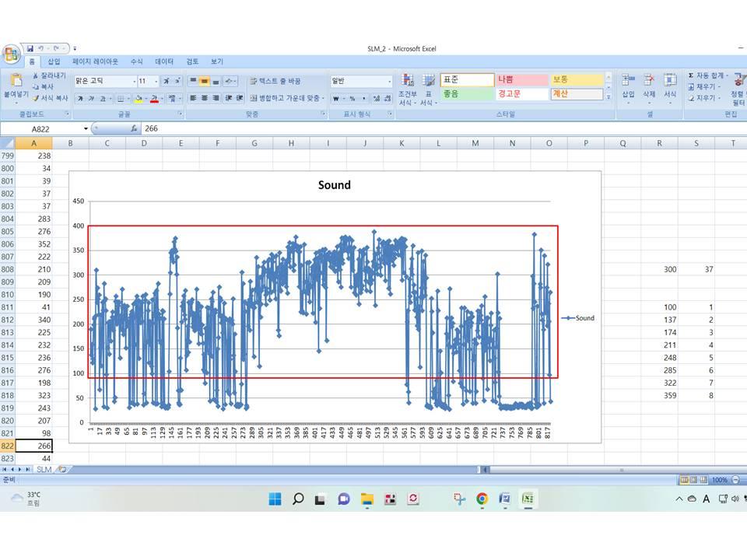747x560 pixels.
Task: Open AutoSum (자동 합계) dropdown
Action: coord(728,75)
